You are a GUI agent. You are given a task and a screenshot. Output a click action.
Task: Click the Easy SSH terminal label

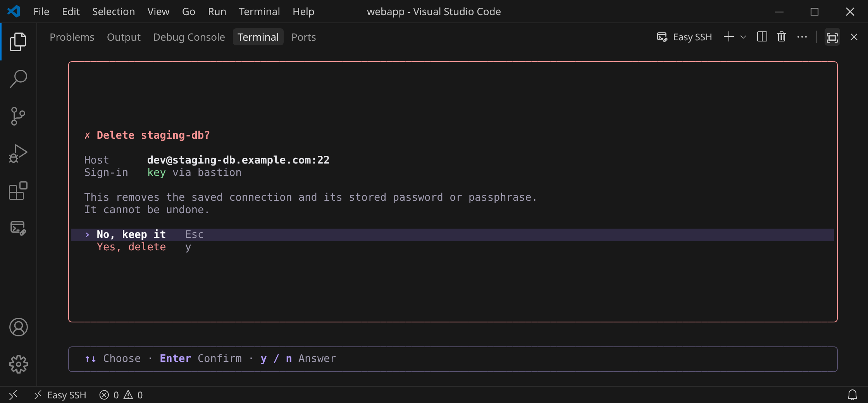point(684,37)
